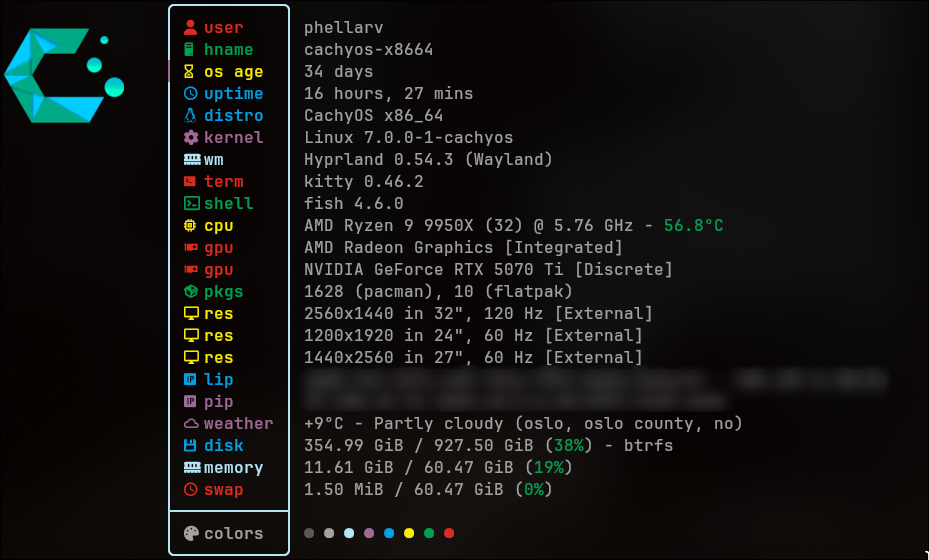The height and width of the screenshot is (560, 929).
Task: Click the pale blue color dot
Action: (x=349, y=533)
